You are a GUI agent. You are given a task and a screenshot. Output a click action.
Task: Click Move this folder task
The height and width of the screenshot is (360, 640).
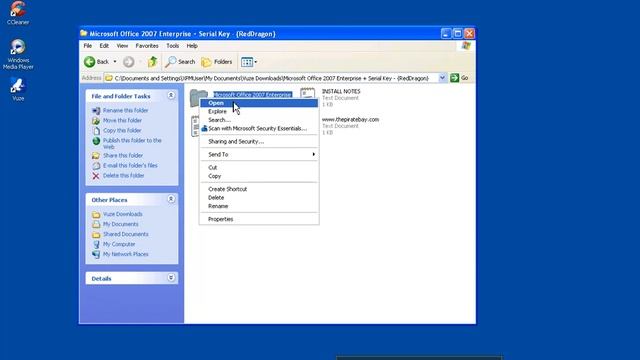coord(122,120)
